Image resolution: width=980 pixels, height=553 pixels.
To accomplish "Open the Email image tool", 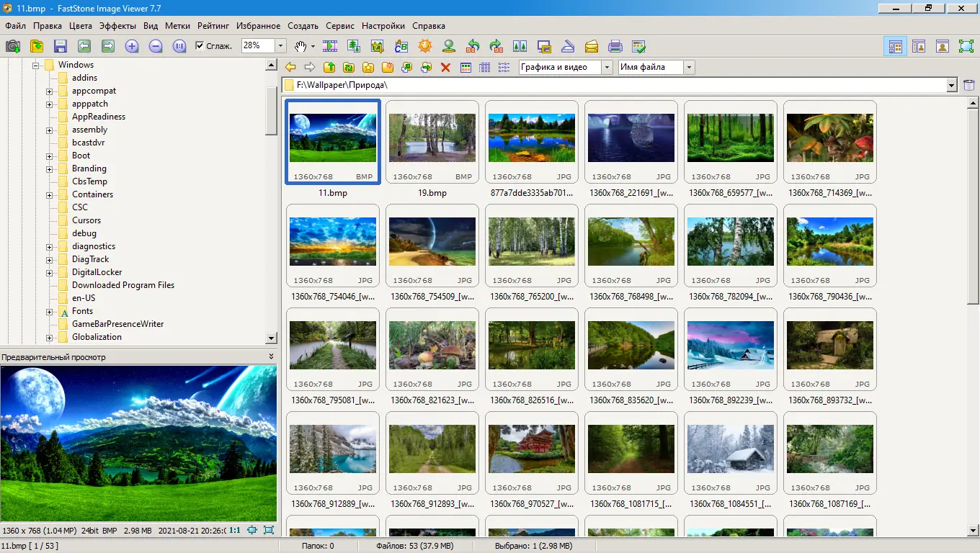I will [590, 46].
